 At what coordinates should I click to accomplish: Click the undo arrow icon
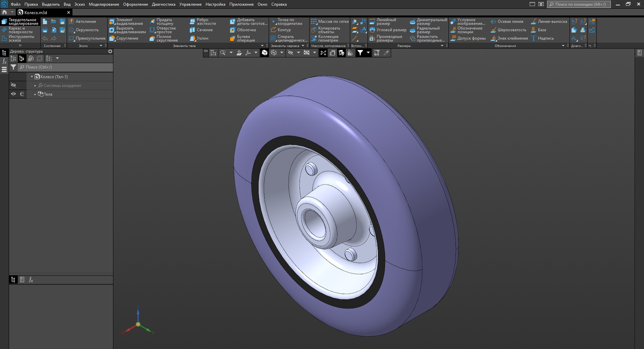[x=45, y=39]
